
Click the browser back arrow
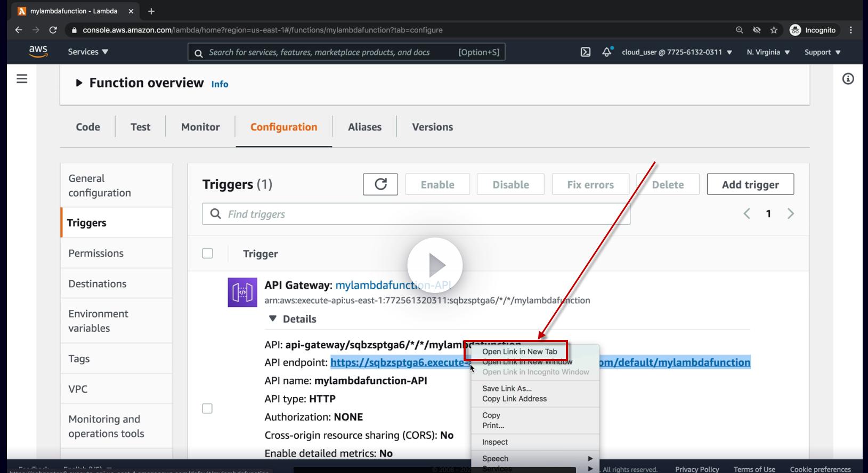point(19,30)
